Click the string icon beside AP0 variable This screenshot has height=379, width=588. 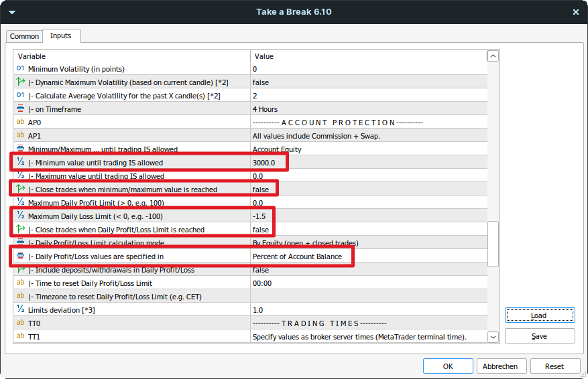pos(20,123)
